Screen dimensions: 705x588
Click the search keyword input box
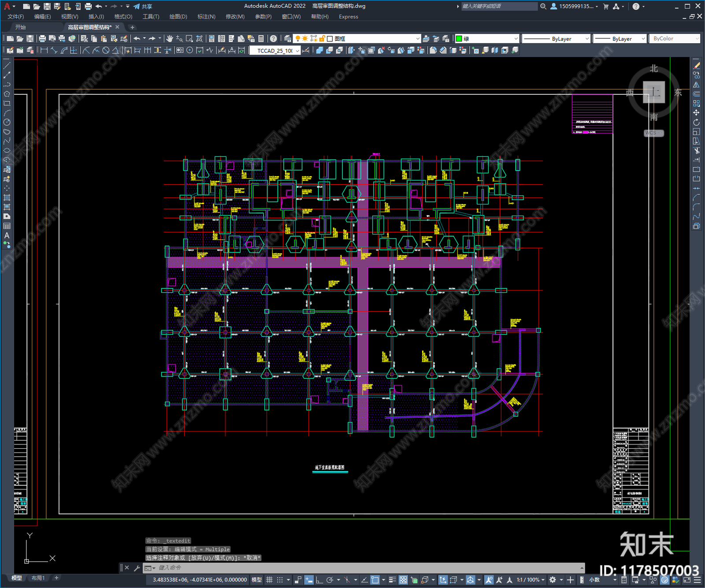pyautogui.click(x=499, y=6)
